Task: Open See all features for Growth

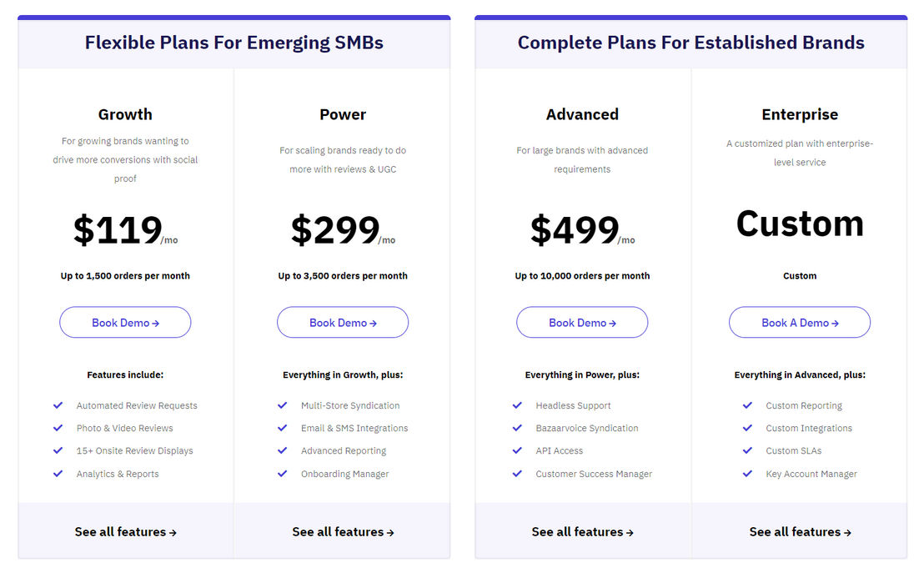Action: tap(126, 532)
